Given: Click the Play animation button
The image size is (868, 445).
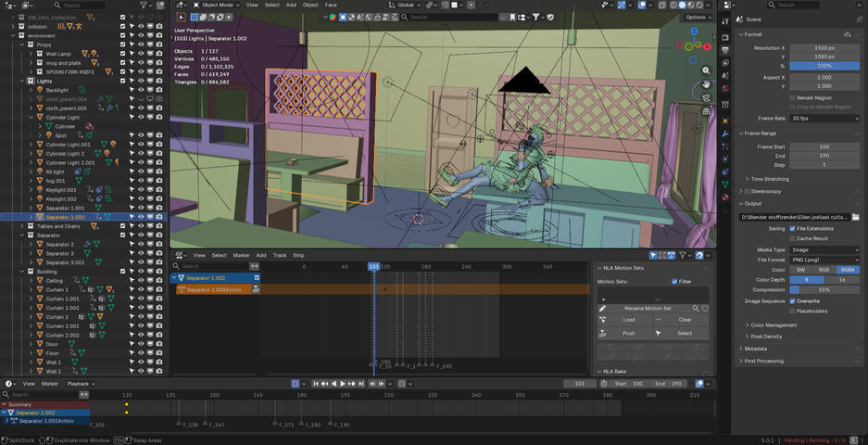Looking at the screenshot, I should [344, 384].
